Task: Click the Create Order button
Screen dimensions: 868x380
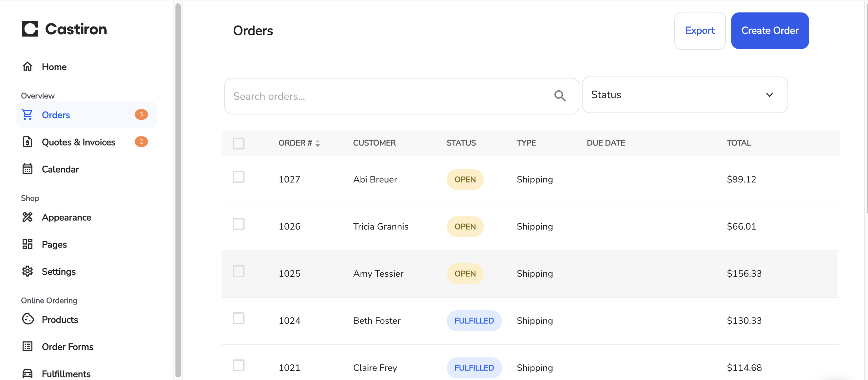Action: (x=769, y=31)
